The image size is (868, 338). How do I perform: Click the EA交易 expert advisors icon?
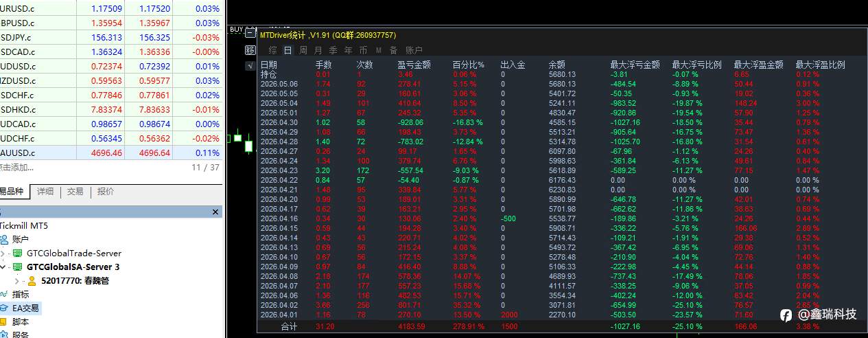click(x=4, y=308)
